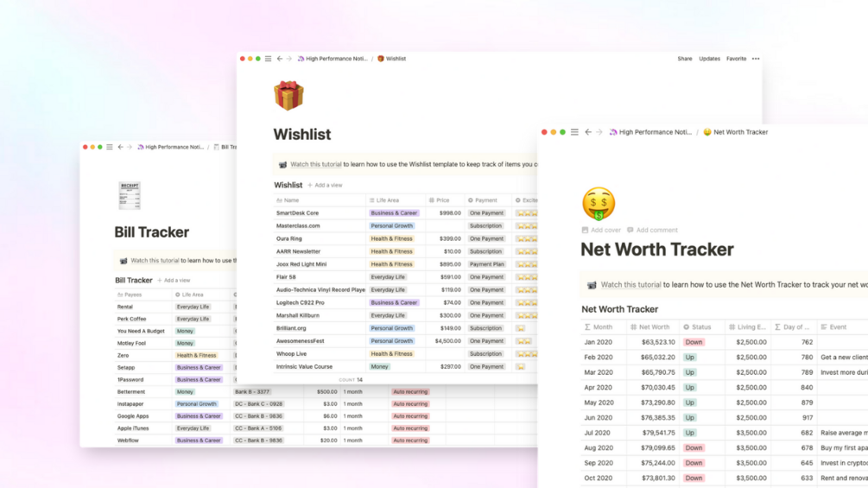Click the Payment column header in Wishlist
Screen dimensions: 868x488
tap(487, 200)
